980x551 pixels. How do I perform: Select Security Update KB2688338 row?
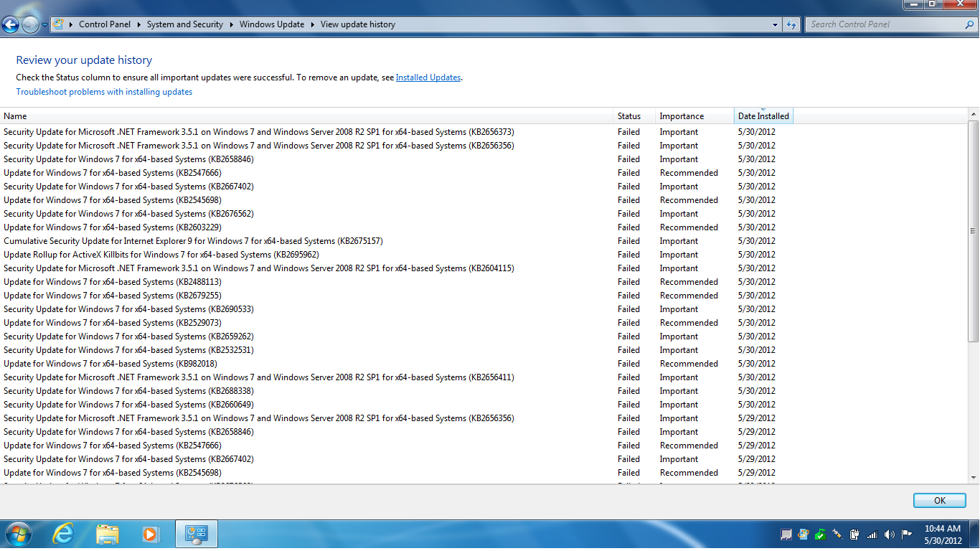point(397,391)
